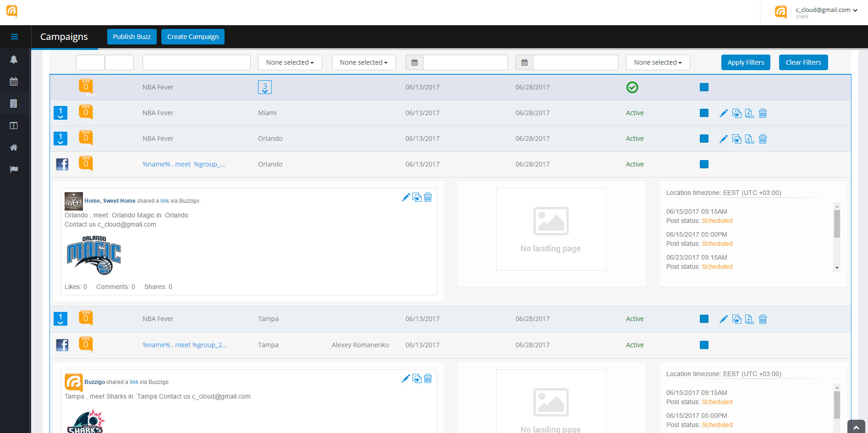Open the notifications bell in sidebar

14,60
